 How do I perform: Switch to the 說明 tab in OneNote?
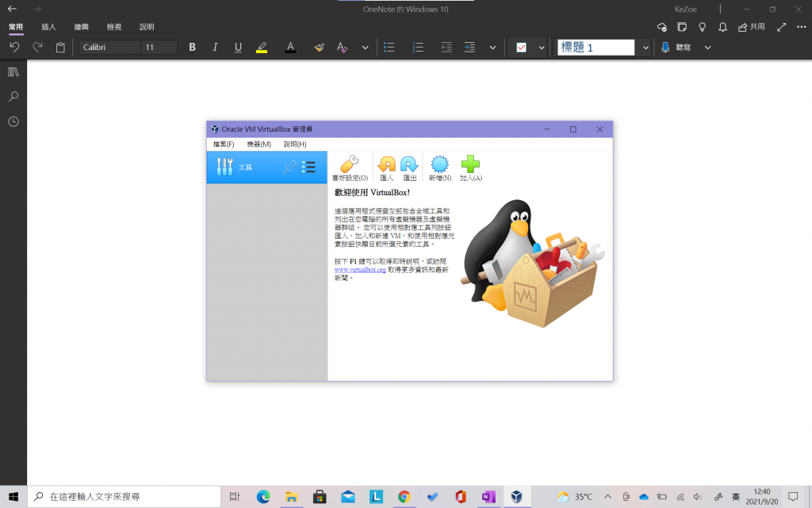pyautogui.click(x=147, y=27)
